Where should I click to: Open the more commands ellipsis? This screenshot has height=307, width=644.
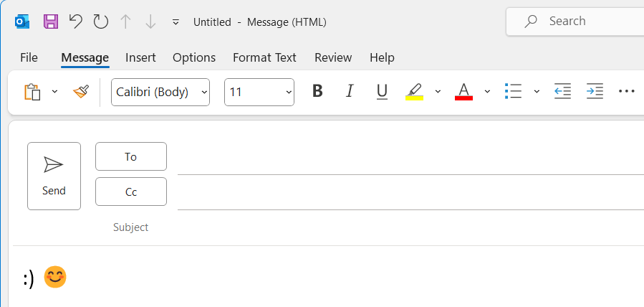(626, 91)
